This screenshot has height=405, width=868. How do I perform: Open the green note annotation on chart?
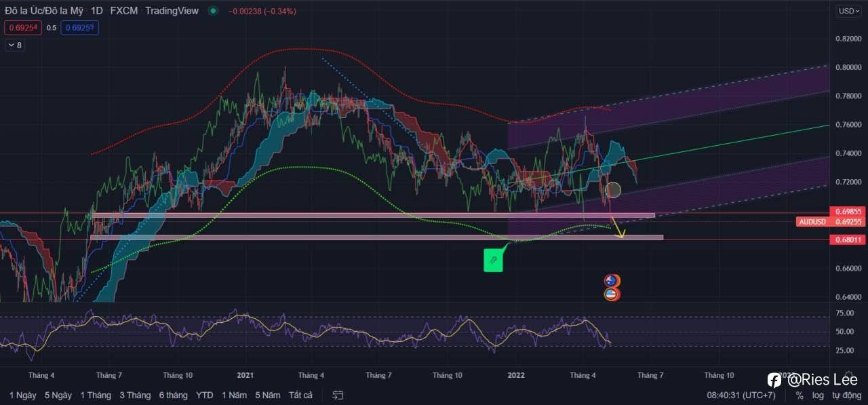click(x=493, y=261)
